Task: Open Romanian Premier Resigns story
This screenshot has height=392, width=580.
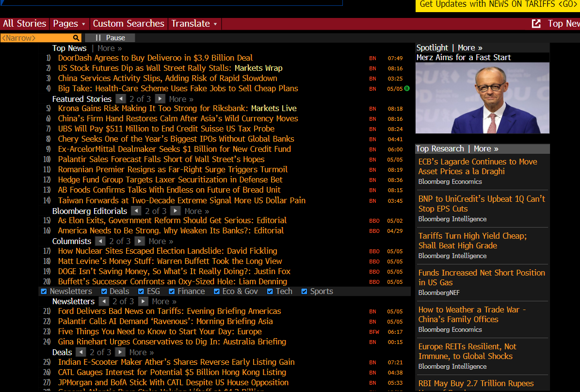Action: click(x=173, y=169)
